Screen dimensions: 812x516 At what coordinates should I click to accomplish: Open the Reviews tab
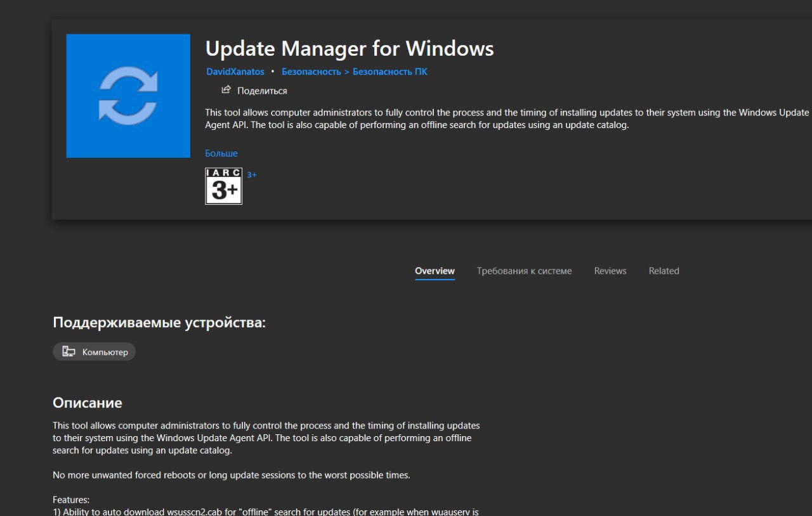tap(610, 271)
